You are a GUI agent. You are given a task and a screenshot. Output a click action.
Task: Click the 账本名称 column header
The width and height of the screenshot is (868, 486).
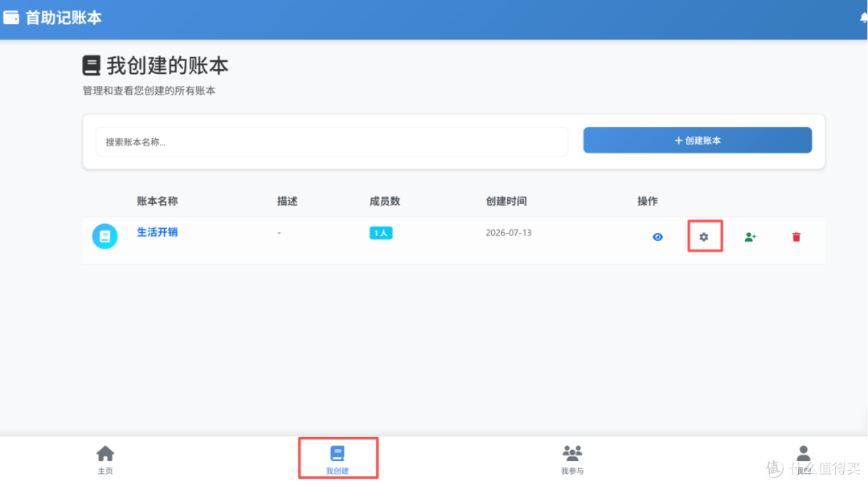point(158,201)
